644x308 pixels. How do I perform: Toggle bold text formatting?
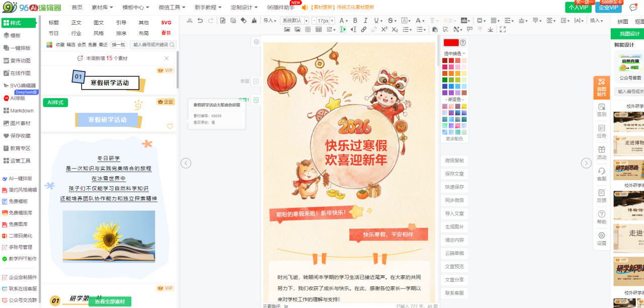(355, 21)
